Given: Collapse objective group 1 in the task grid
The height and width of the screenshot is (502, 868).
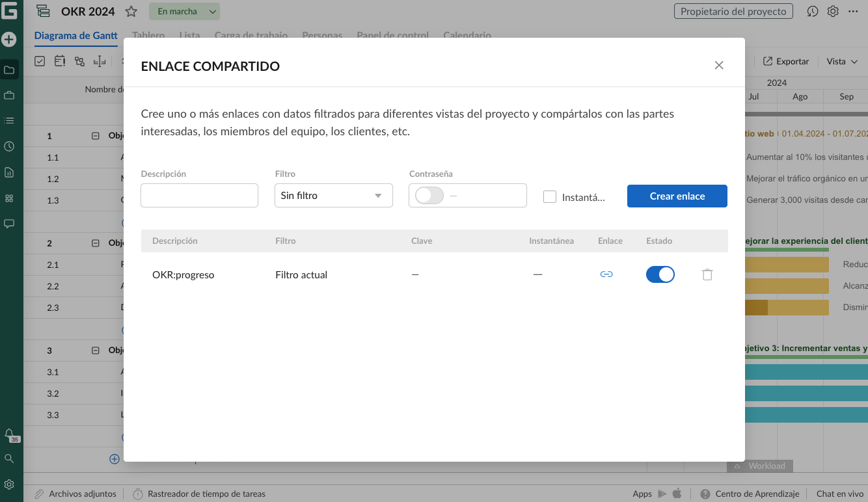Looking at the screenshot, I should pos(96,136).
